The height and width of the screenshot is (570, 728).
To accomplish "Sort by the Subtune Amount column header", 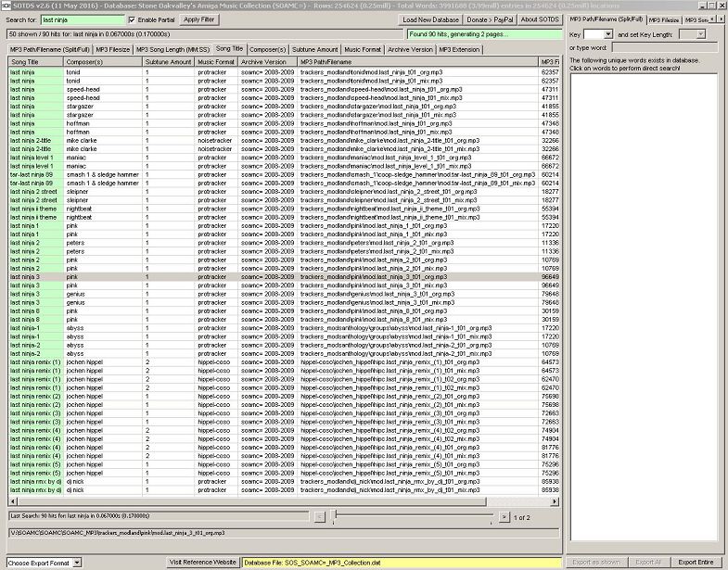I will (168, 61).
